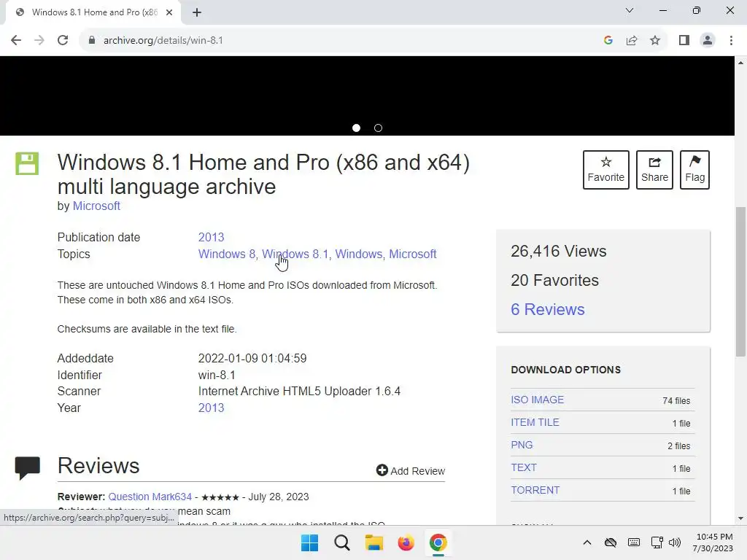Open the Windows 8.1 topic link
This screenshot has height=560, width=747.
coord(295,254)
